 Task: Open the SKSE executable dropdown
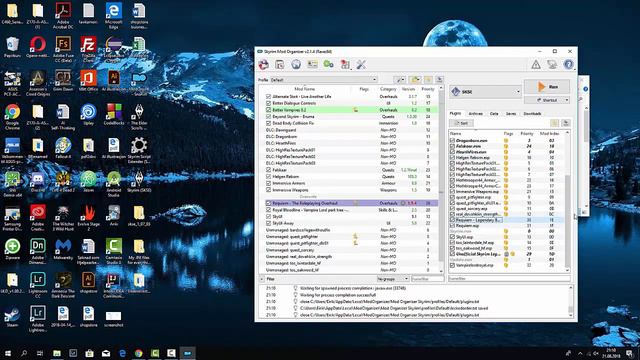(485, 92)
